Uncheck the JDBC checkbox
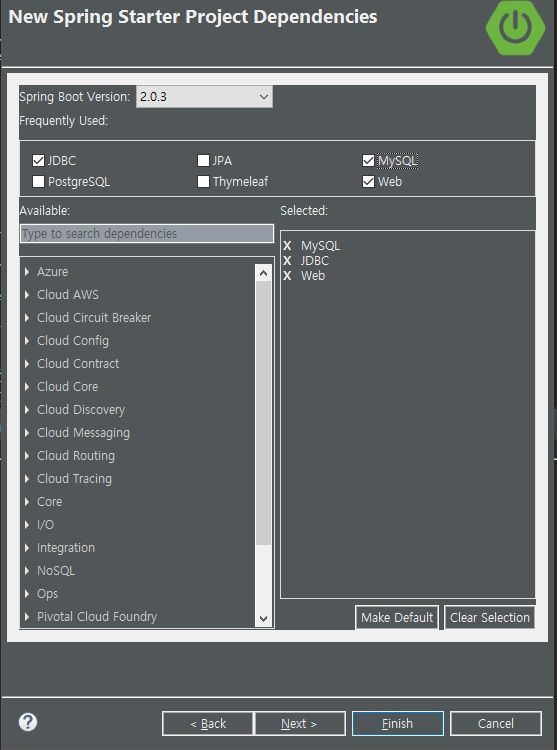Image resolution: width=557 pixels, height=750 pixels. (38, 161)
